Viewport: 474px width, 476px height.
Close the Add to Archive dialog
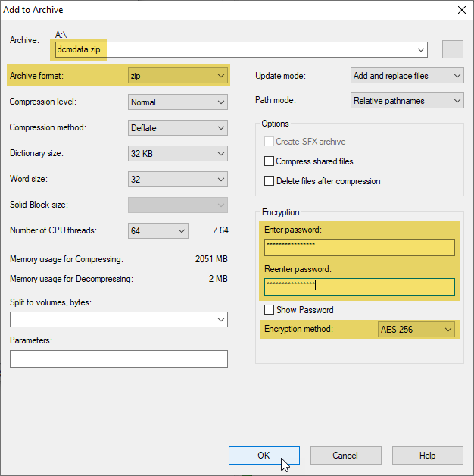[x=461, y=10]
